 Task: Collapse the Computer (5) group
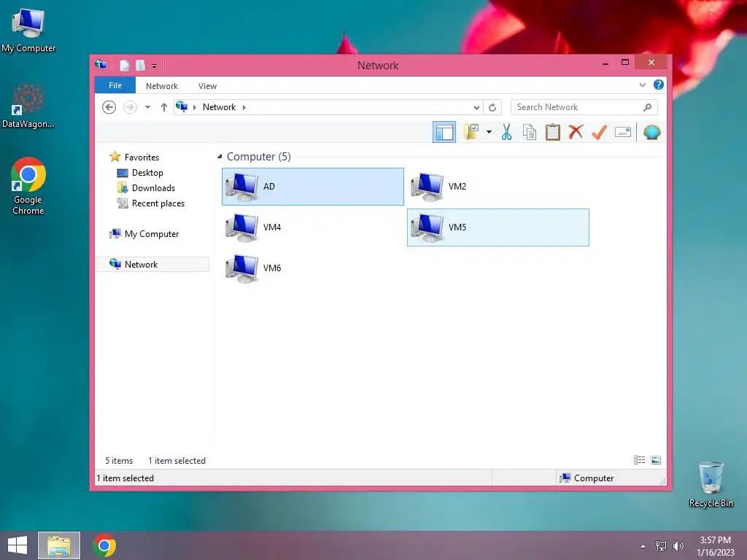click(x=220, y=157)
